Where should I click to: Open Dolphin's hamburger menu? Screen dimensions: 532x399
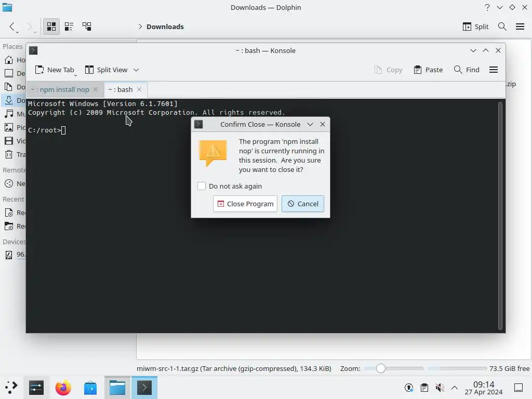tap(520, 26)
